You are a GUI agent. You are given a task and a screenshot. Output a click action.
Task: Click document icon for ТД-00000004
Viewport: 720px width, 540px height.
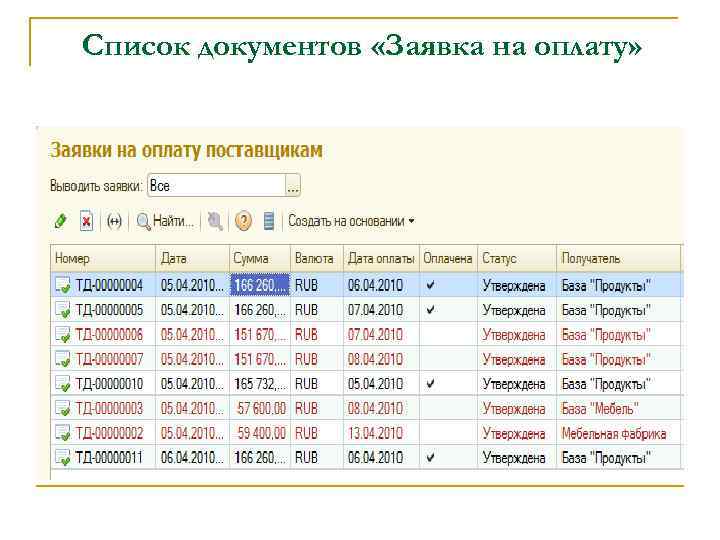click(x=63, y=285)
